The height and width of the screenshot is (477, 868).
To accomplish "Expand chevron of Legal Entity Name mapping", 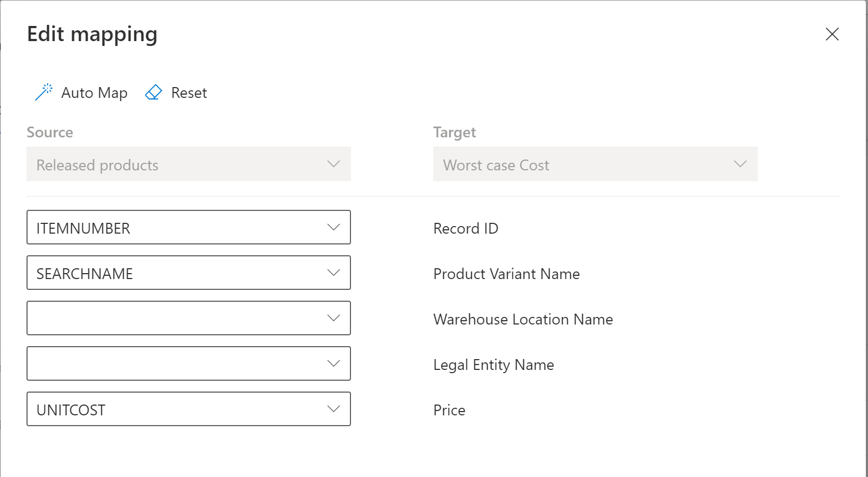I will [x=334, y=363].
